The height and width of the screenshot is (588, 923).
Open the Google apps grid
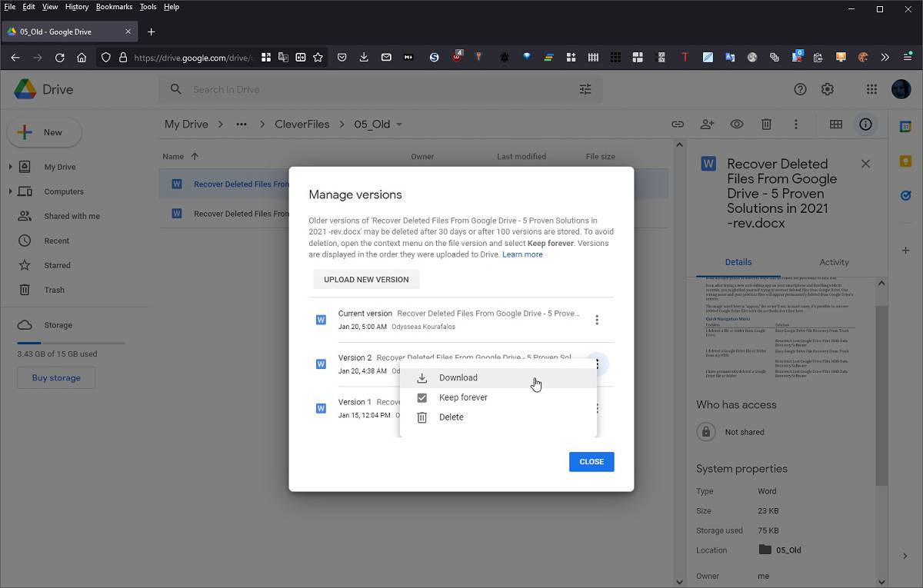pyautogui.click(x=871, y=89)
